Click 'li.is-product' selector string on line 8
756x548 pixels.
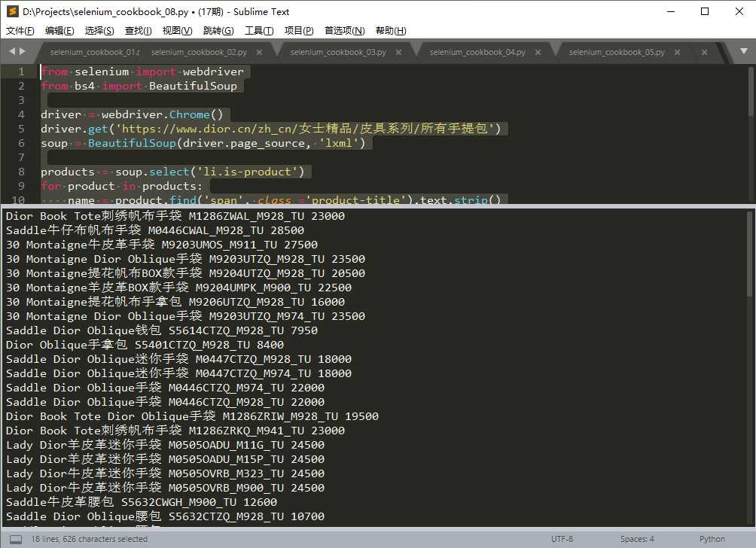click(x=247, y=172)
